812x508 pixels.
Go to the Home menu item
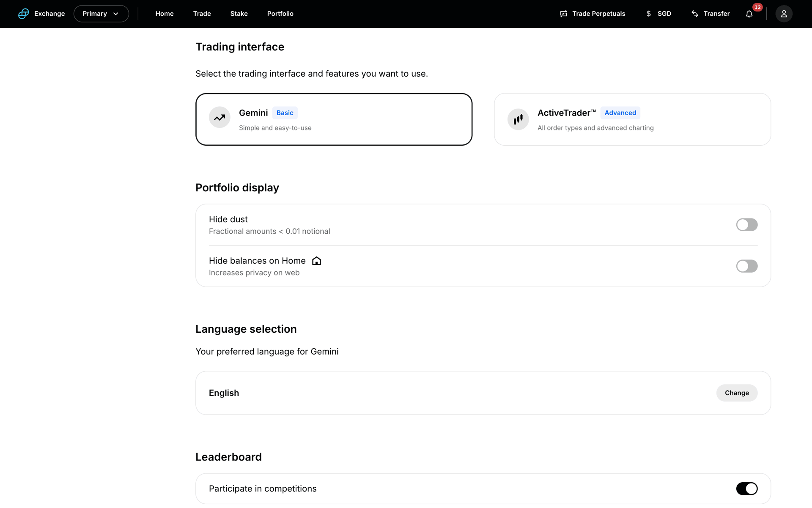pyautogui.click(x=165, y=14)
